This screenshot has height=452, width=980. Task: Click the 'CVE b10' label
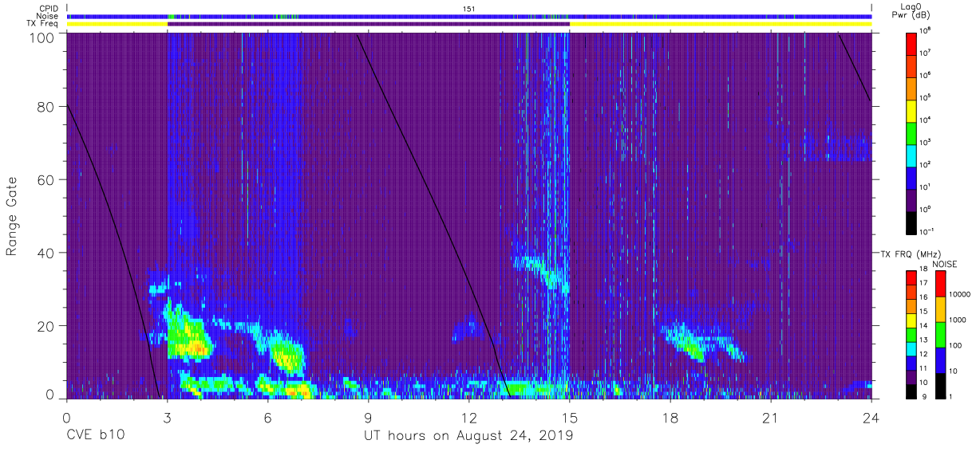click(94, 436)
